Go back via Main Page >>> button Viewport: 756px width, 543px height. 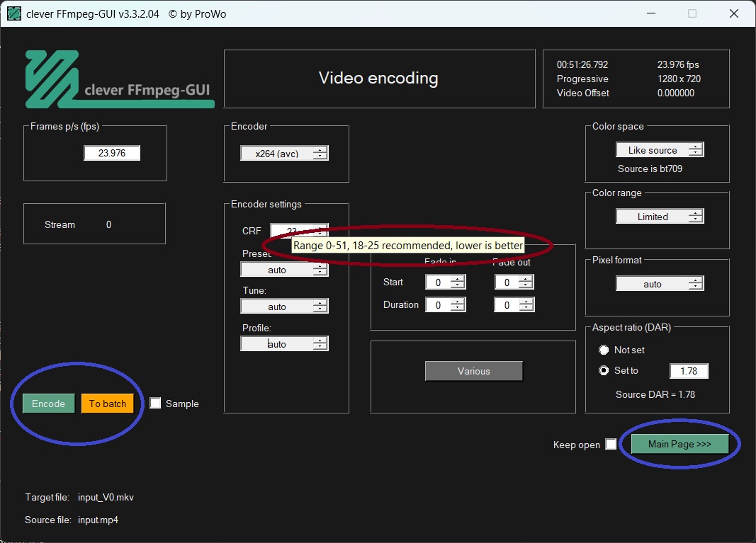coord(679,444)
